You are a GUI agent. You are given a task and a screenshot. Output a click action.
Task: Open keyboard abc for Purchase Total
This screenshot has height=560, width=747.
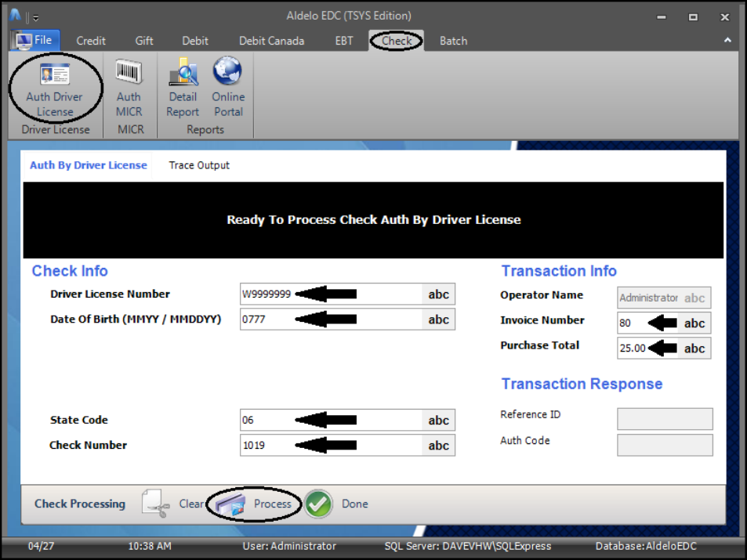pyautogui.click(x=694, y=348)
